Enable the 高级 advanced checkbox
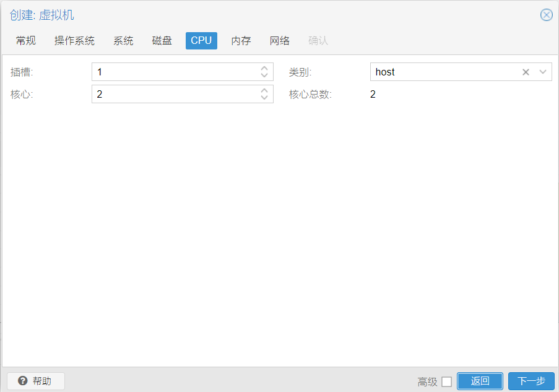The width and height of the screenshot is (559, 392). [446, 381]
